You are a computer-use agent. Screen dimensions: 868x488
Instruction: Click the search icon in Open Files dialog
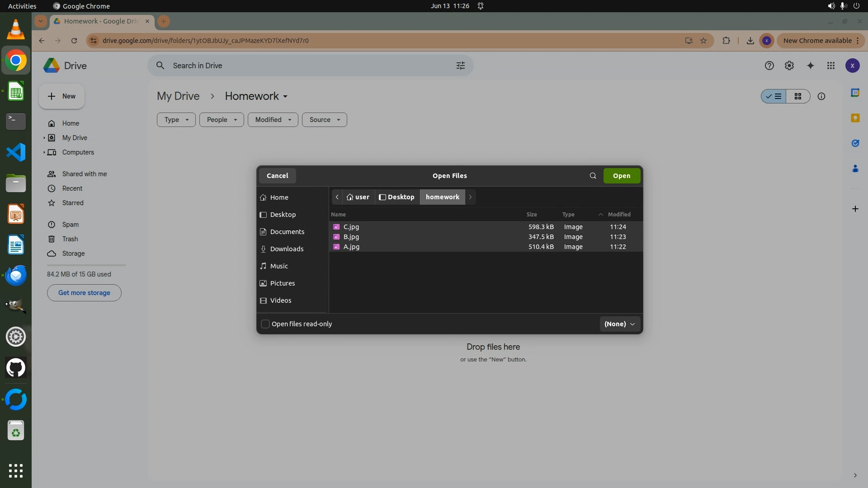tap(593, 176)
